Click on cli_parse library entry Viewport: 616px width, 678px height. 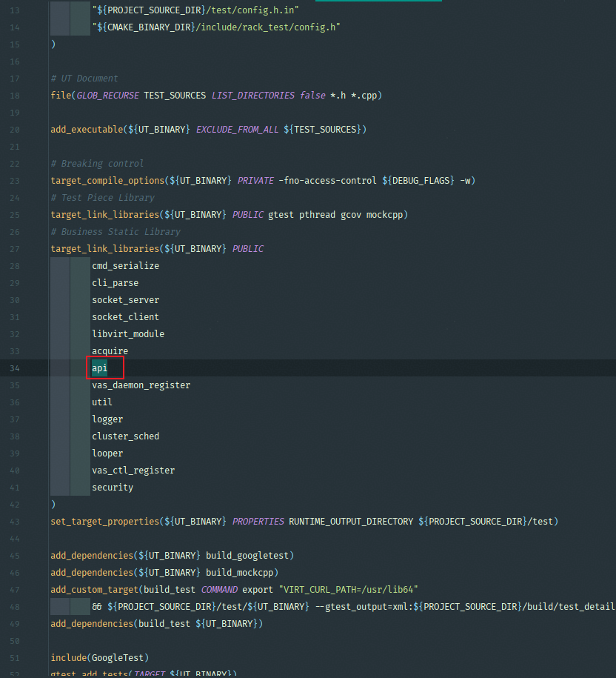click(115, 283)
